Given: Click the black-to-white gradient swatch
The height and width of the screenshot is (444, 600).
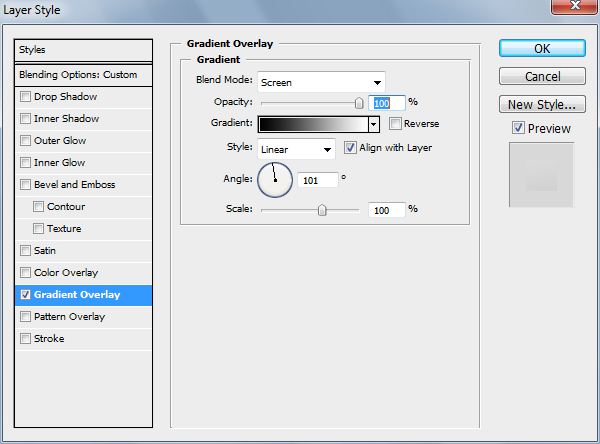Looking at the screenshot, I should click(x=313, y=124).
